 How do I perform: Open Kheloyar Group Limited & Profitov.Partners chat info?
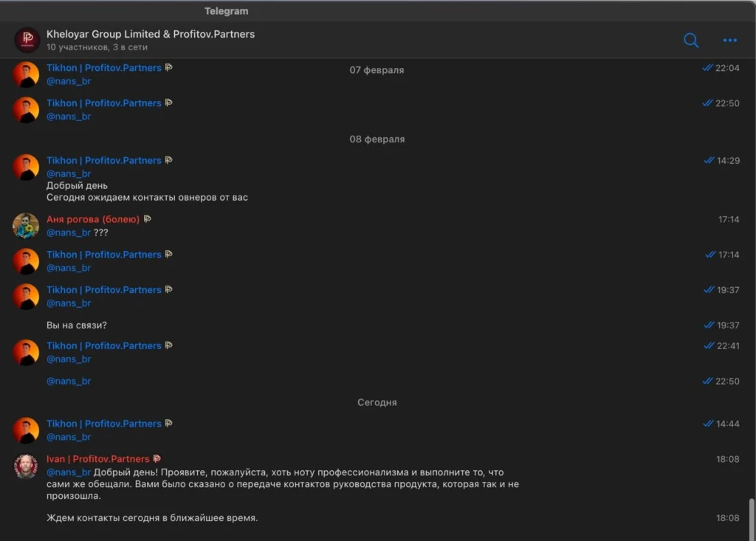click(x=151, y=34)
